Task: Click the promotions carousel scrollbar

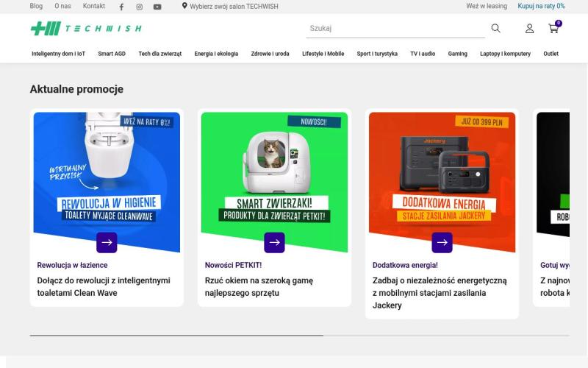Action: click(176, 335)
